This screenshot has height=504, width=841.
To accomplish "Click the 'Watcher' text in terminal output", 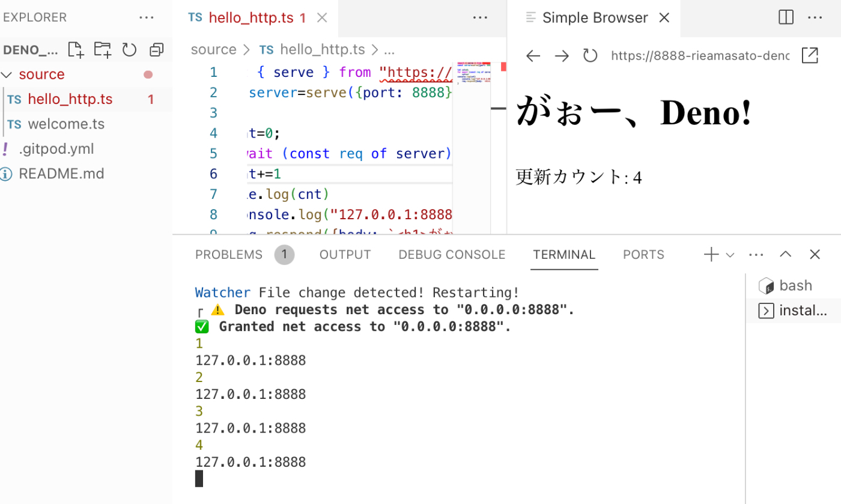I will 223,293.
